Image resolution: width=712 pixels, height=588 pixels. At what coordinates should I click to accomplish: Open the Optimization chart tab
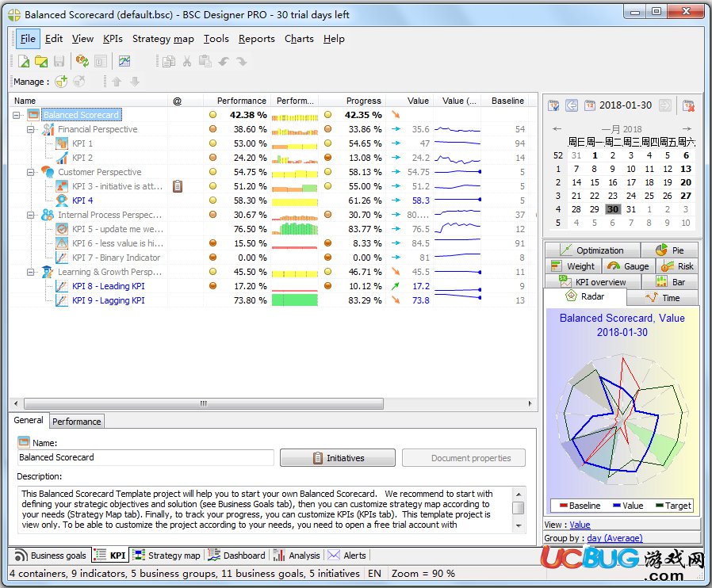592,250
